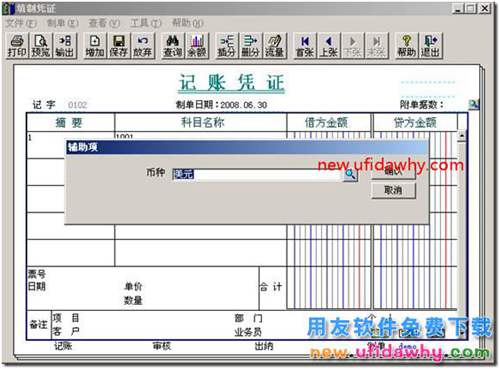The image size is (500, 369).
Task: Cancel the 辅助项 dialog with 取消
Action: coord(393,190)
